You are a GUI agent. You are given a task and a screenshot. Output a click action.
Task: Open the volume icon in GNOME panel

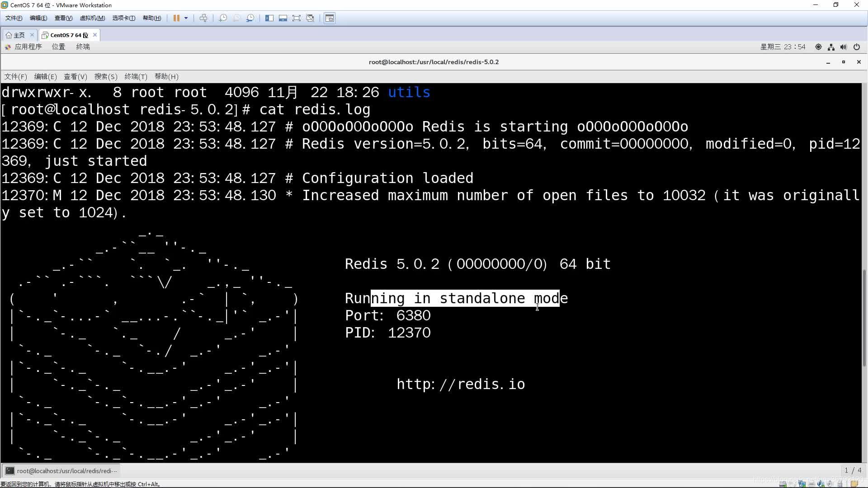(x=844, y=47)
